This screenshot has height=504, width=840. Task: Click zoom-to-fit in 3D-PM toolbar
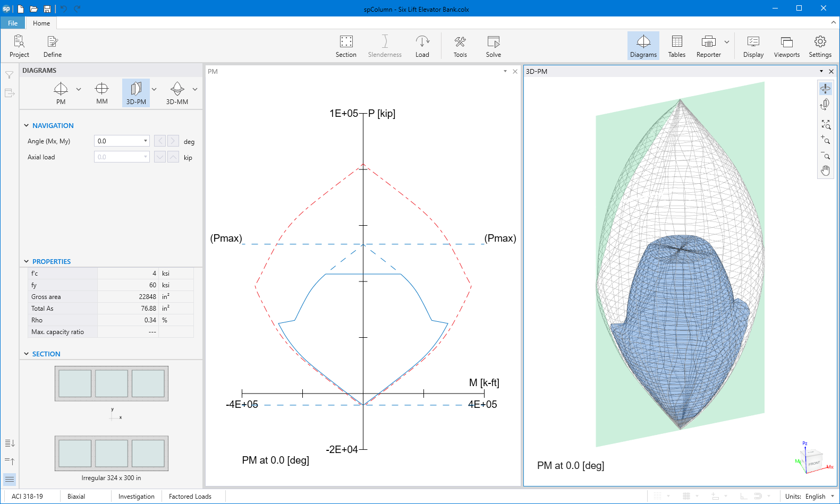coord(825,124)
